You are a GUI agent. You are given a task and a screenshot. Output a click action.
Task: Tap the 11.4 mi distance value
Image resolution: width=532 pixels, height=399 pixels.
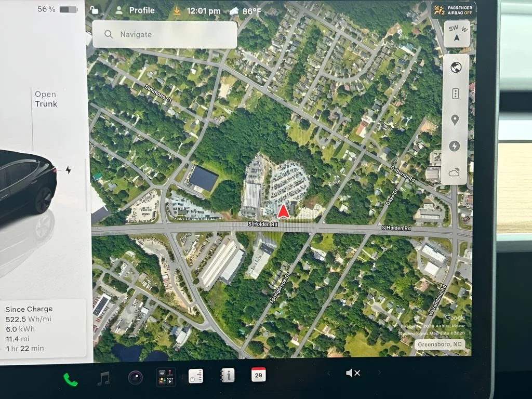[18, 339]
